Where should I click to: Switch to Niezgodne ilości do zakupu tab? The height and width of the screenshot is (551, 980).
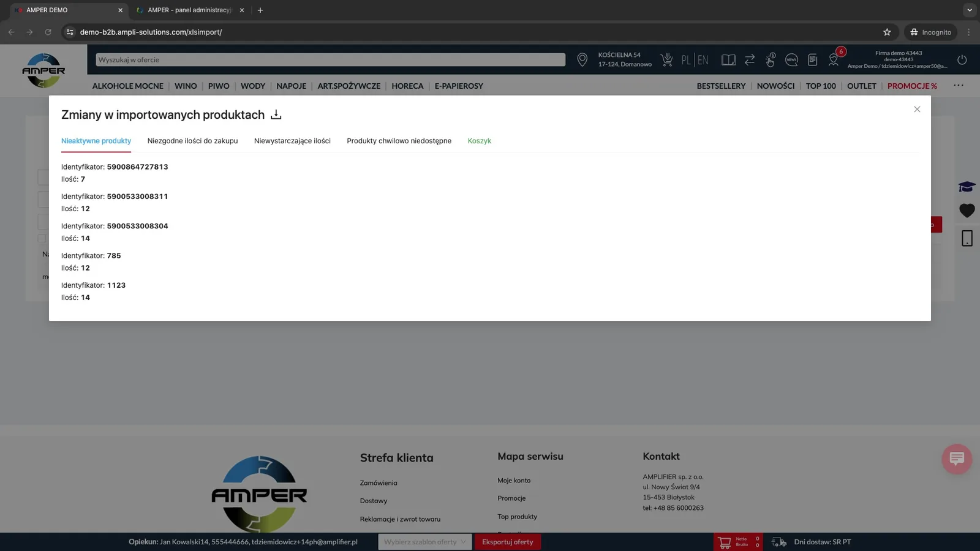pos(192,141)
